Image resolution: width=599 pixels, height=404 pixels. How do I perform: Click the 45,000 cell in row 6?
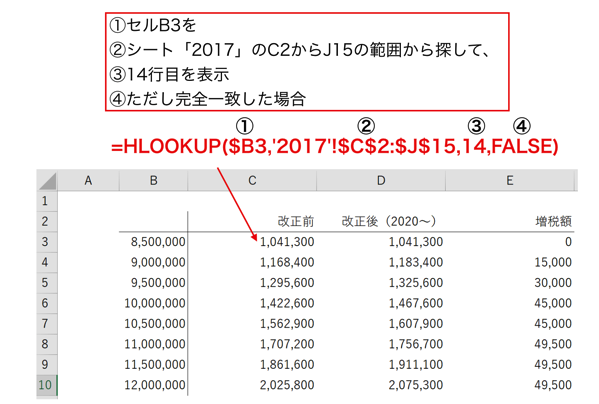coord(510,303)
